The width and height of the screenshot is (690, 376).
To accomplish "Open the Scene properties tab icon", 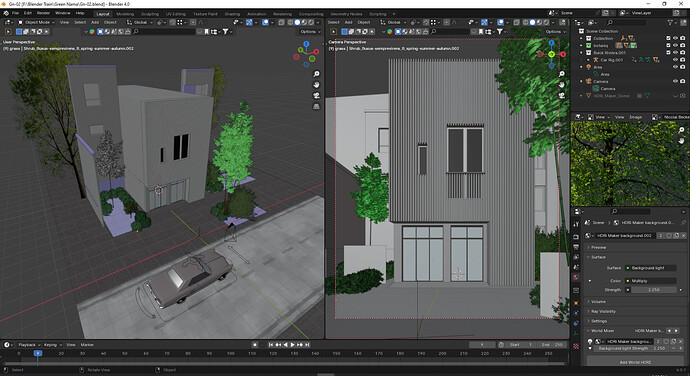I will (x=576, y=267).
